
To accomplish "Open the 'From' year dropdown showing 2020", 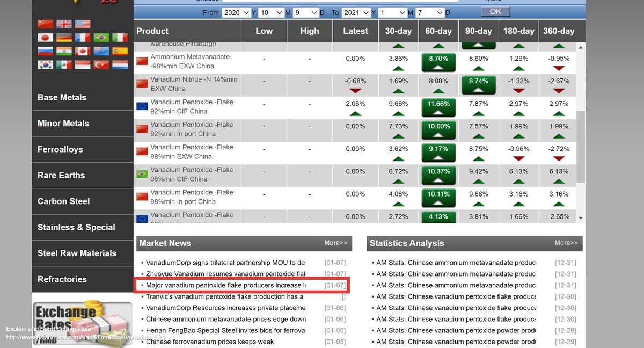I will 236,12.
